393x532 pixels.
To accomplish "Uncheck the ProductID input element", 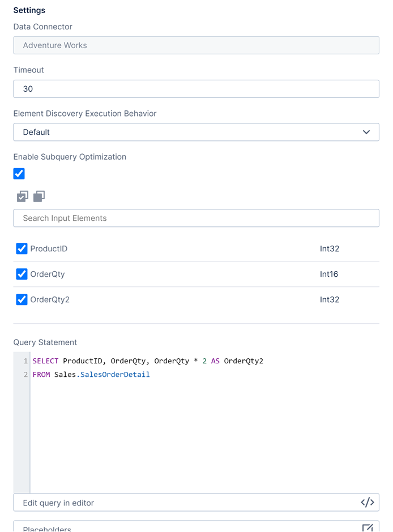I will pos(21,248).
